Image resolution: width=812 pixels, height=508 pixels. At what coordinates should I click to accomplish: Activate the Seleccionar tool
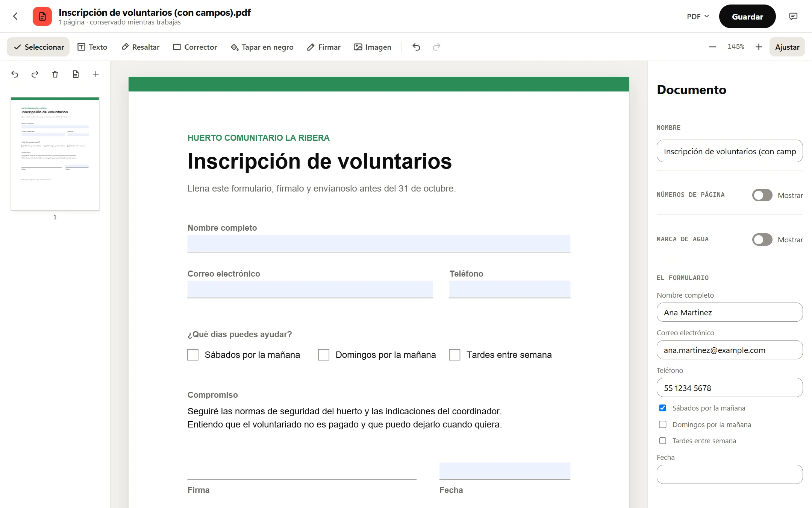(x=38, y=47)
